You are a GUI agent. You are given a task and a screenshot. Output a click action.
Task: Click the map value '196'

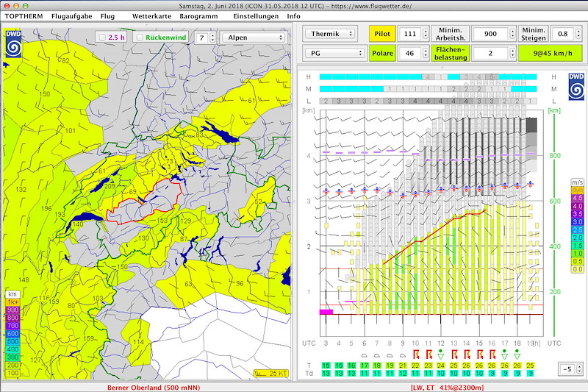click(x=46, y=208)
